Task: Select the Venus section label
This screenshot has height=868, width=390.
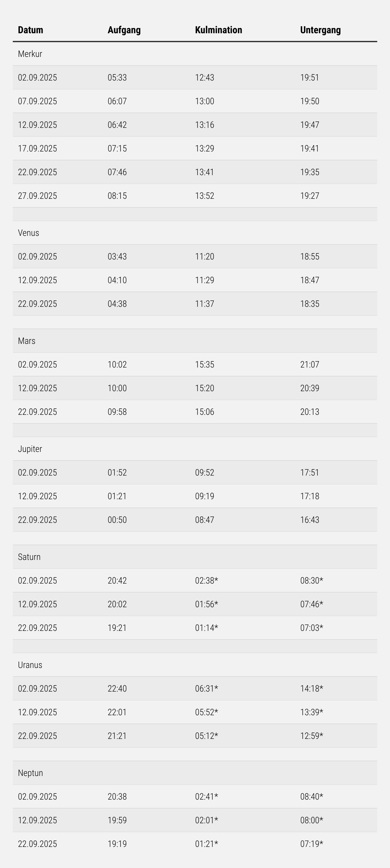Action: pos(28,233)
